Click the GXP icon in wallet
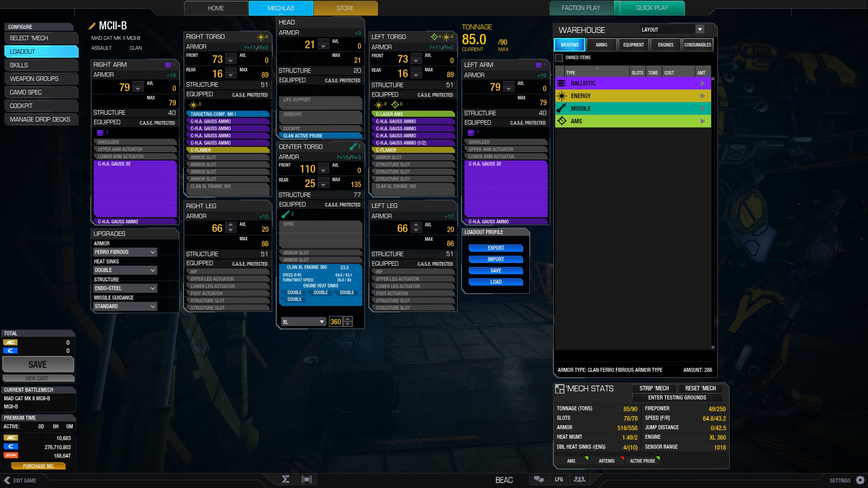This screenshot has width=868, height=488. (x=11, y=455)
